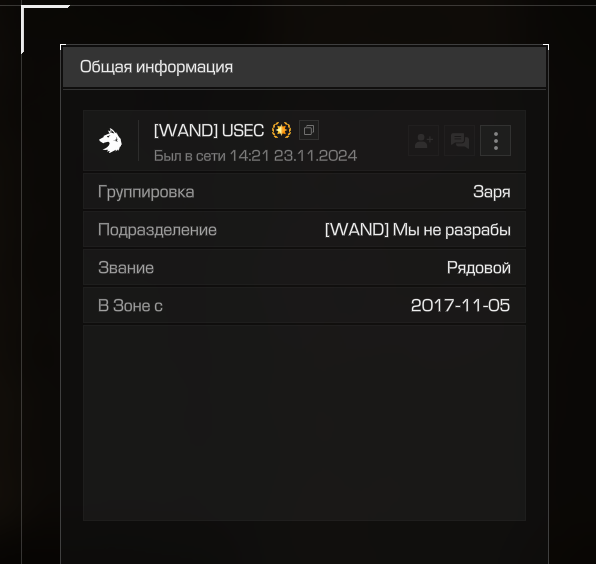Viewport: 596px width, 564px height.
Task: Click the wolf avatar icon
Action: tap(111, 141)
